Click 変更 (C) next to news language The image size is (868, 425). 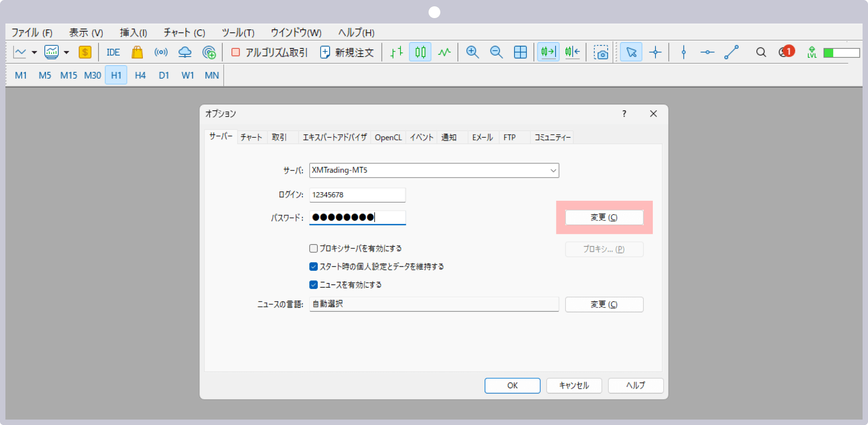(604, 304)
